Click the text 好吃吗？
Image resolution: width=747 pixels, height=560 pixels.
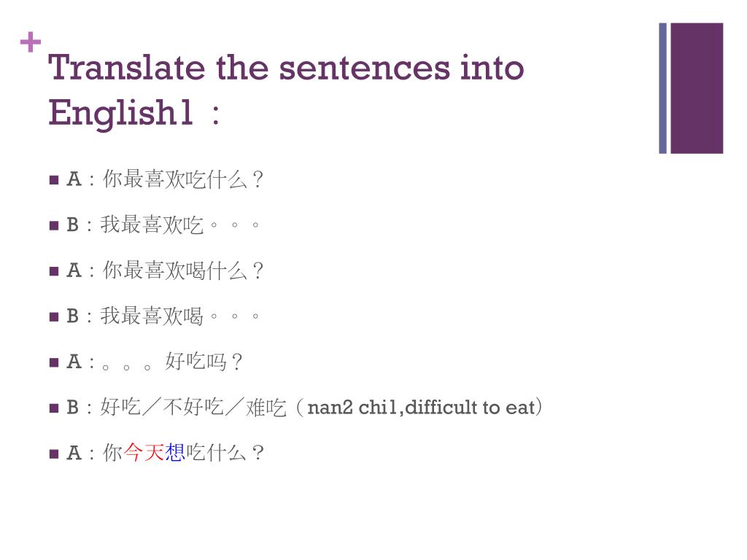point(204,362)
